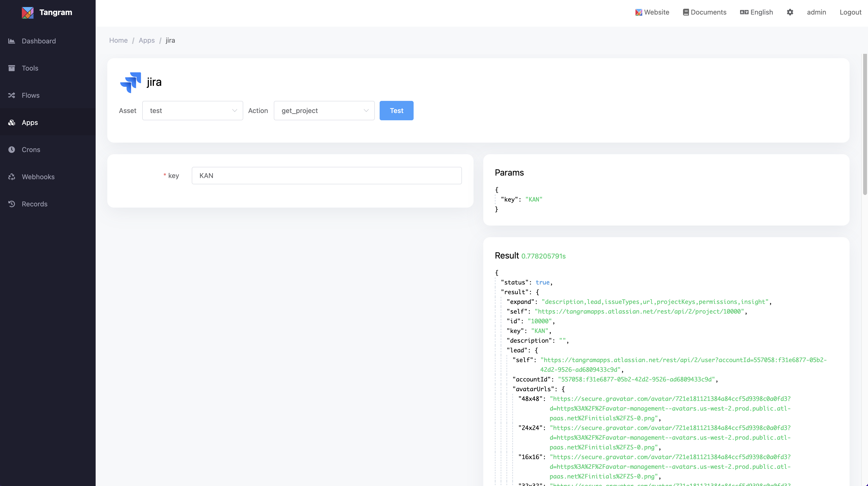
Task: Run the blue Test button
Action: [x=396, y=111]
